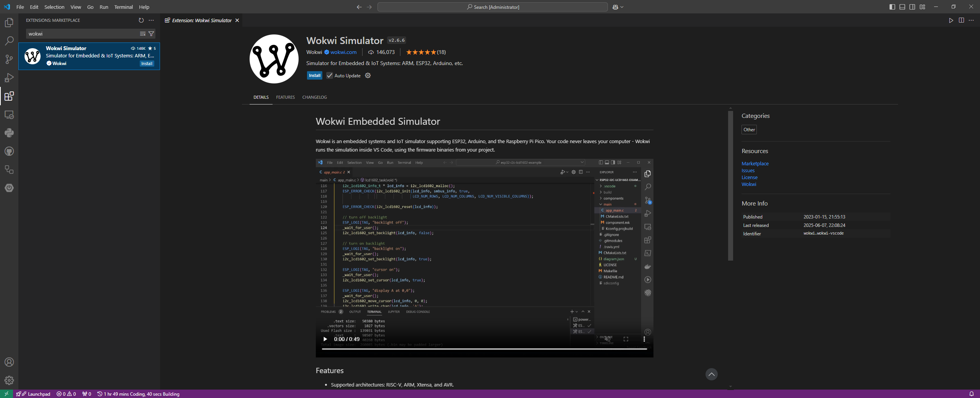Select the DETAILS tab
Image resolution: width=980 pixels, height=398 pixels.
click(261, 97)
